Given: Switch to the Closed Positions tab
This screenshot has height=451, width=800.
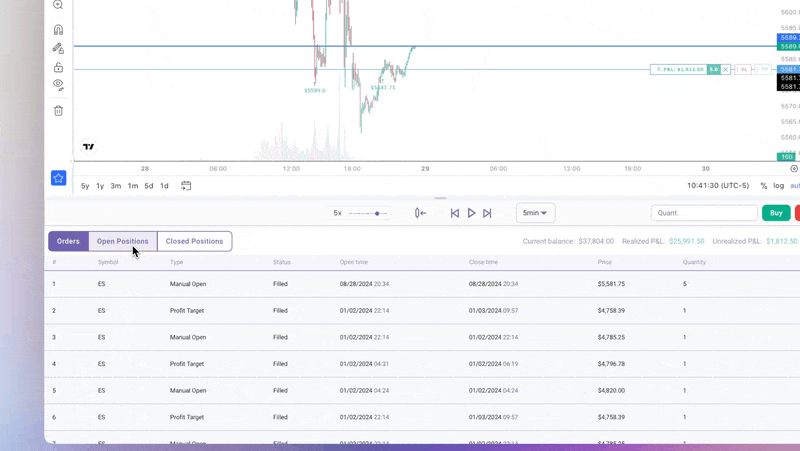Looking at the screenshot, I should [194, 241].
